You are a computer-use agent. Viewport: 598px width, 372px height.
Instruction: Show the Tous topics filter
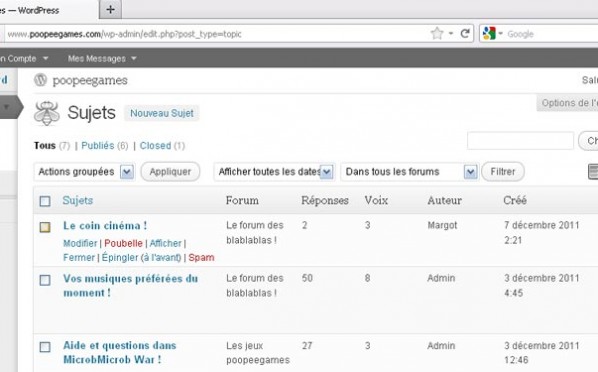tap(45, 145)
